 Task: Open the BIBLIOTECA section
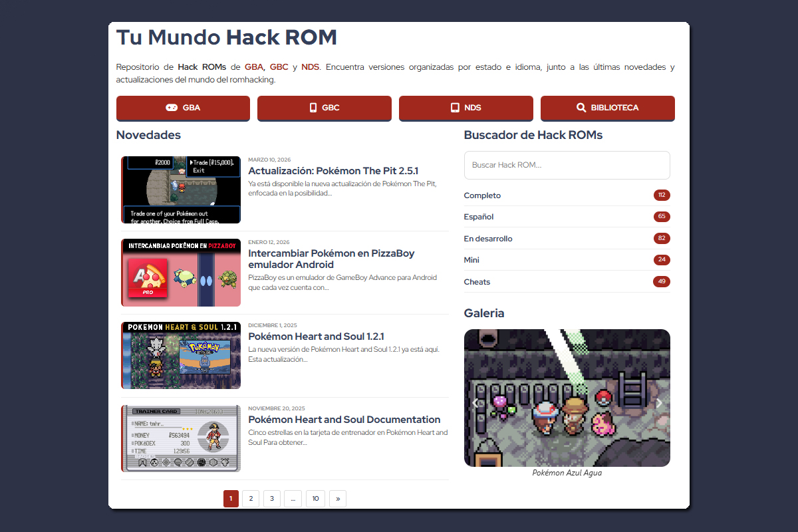point(607,108)
